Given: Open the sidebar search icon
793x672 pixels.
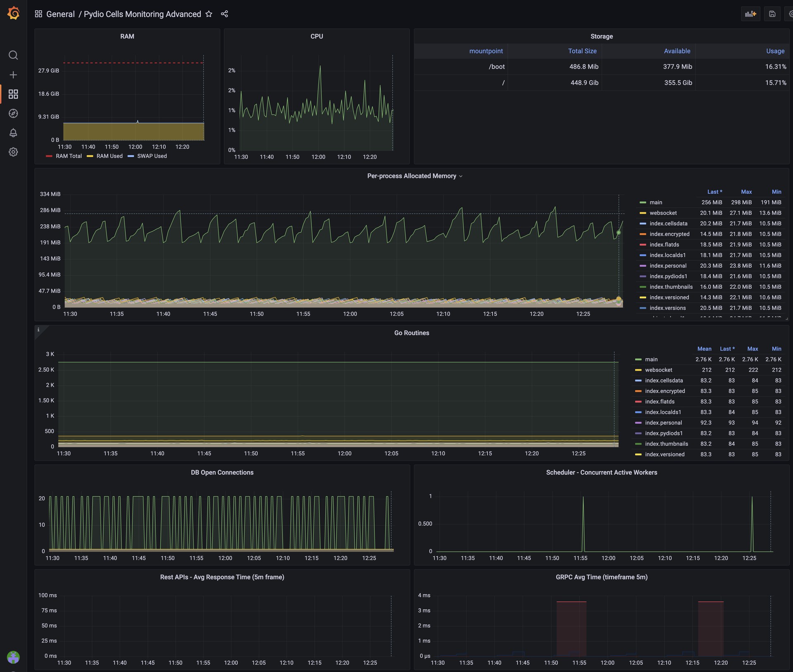Looking at the screenshot, I should pos(13,55).
